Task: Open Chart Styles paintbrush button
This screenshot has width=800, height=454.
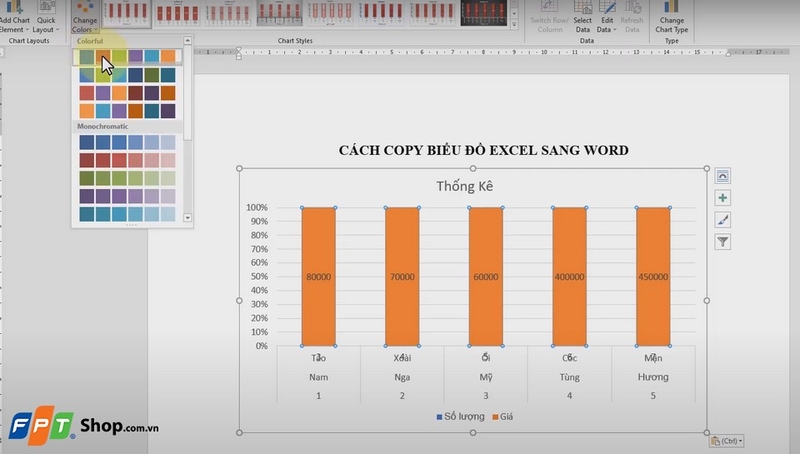Action: coord(722,220)
